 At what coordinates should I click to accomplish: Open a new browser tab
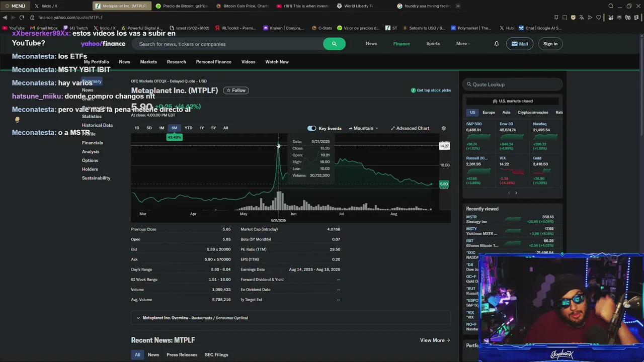coord(458,6)
